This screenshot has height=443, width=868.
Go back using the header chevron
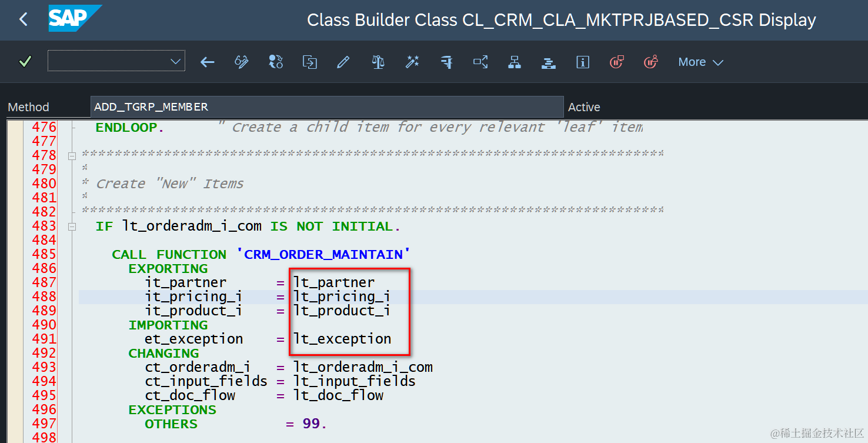coord(24,19)
